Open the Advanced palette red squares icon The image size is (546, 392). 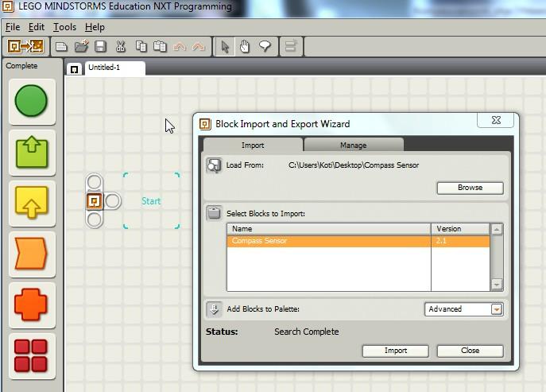coord(31,355)
